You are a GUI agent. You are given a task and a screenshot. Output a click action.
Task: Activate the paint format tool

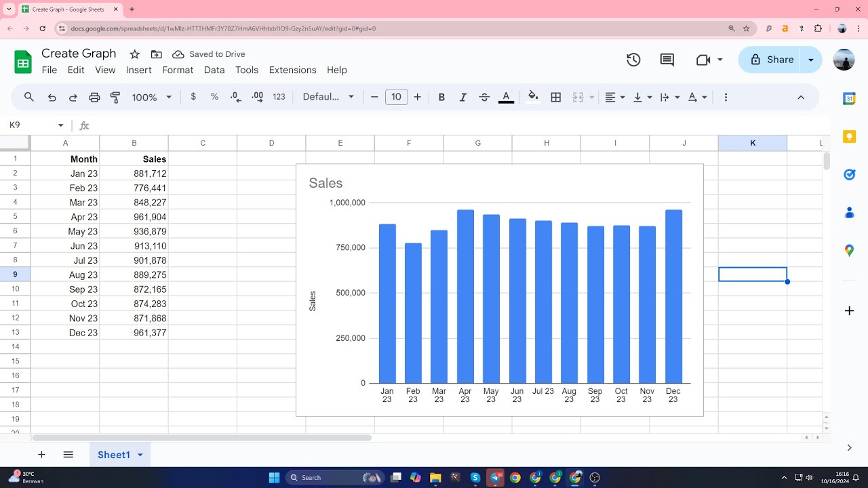coord(115,97)
